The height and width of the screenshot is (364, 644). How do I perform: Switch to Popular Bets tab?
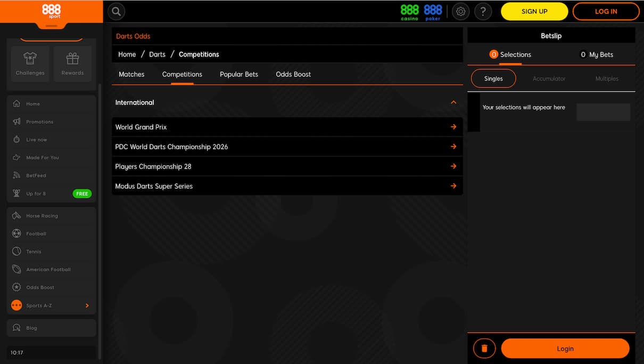(x=238, y=74)
